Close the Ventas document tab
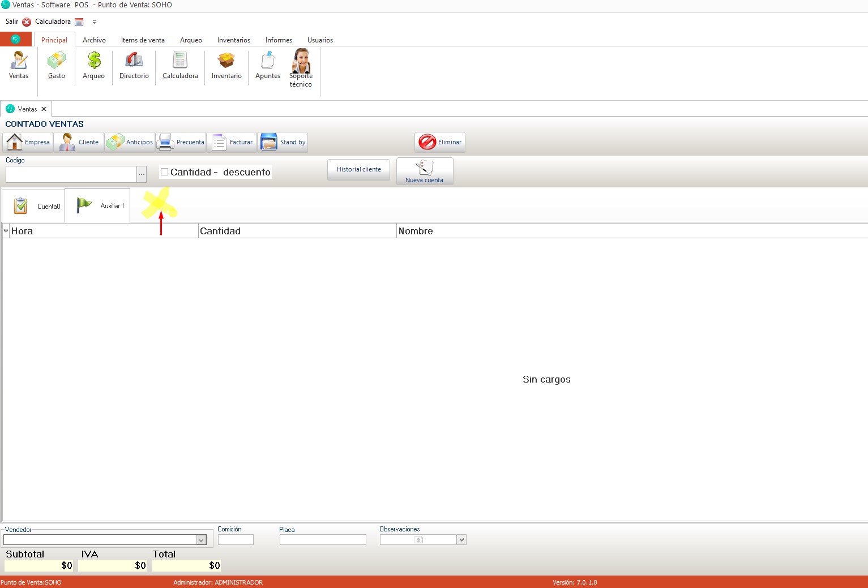 tap(44, 109)
